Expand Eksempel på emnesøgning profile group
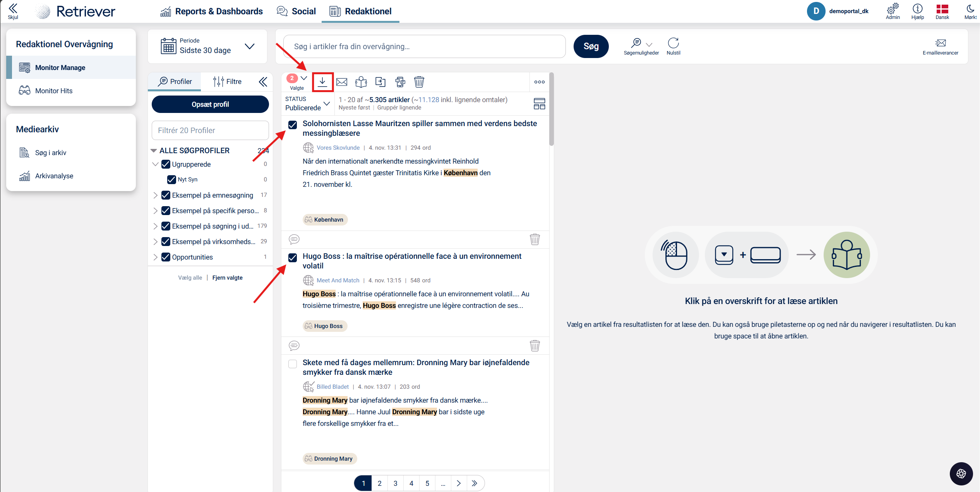Image resolution: width=980 pixels, height=492 pixels. click(x=156, y=195)
